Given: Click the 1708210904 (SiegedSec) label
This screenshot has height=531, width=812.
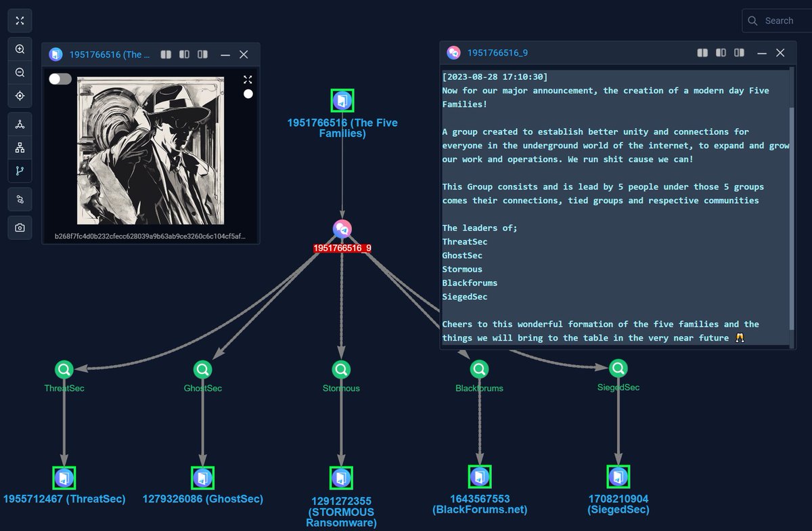Looking at the screenshot, I should pos(618,504).
